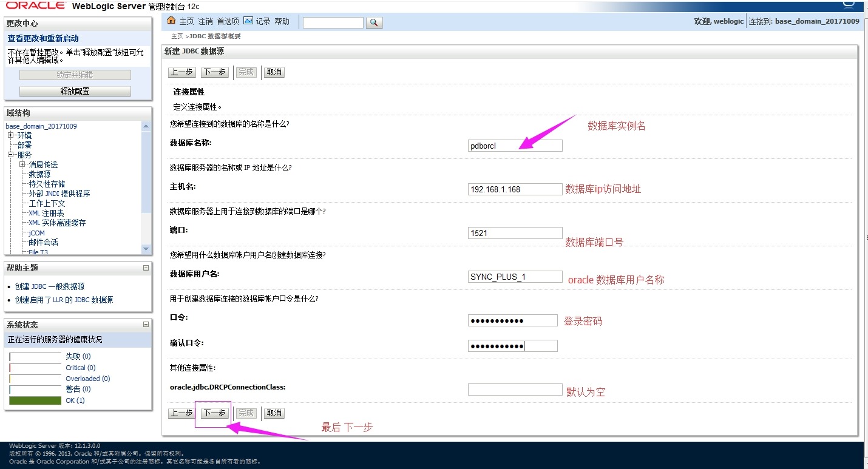Open 部署 in the domain tree
868x469 pixels.
(x=24, y=145)
